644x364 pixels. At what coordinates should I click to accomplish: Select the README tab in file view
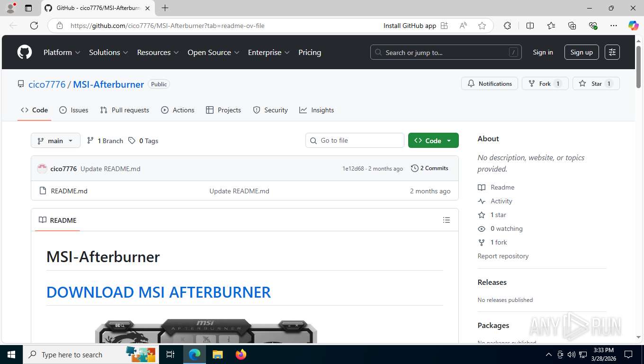57,220
